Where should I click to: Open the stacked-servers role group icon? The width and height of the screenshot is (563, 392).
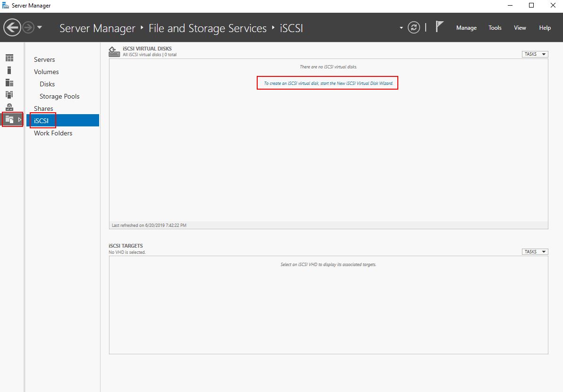[9, 95]
